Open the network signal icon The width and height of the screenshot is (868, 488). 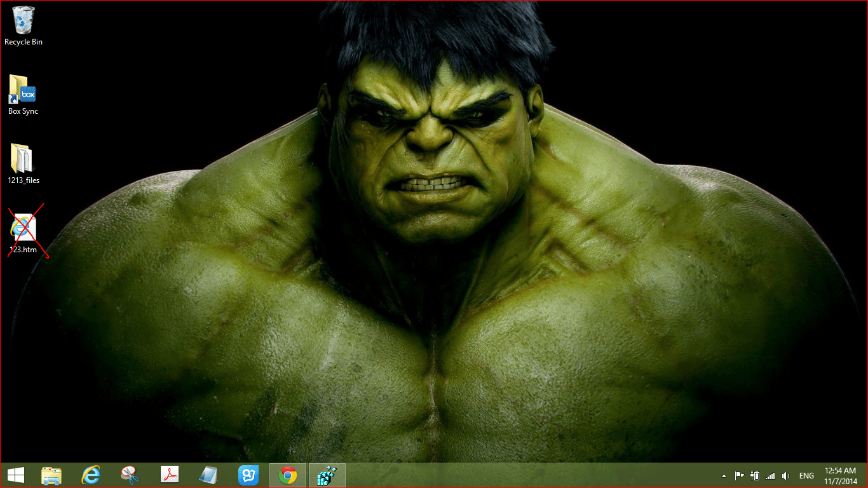pos(770,475)
